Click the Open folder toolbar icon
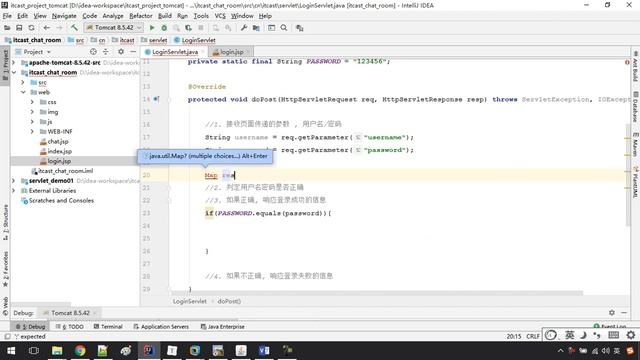The width and height of the screenshot is (640, 360). 7,28
